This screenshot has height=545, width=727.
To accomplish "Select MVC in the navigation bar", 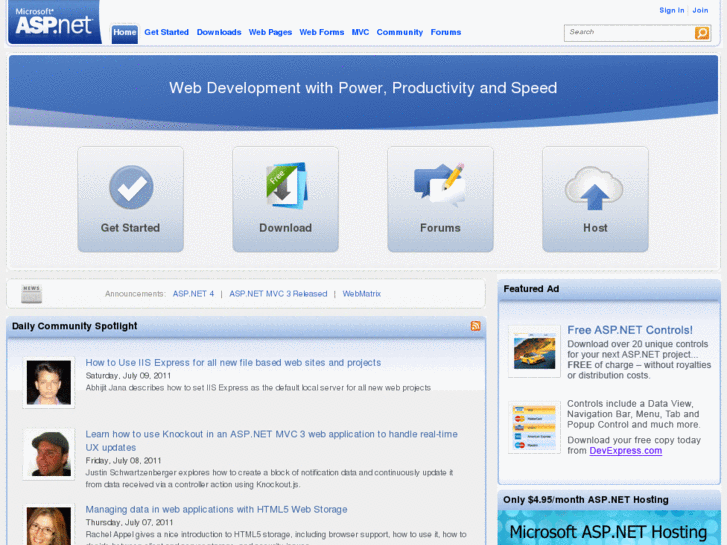I will [x=360, y=32].
